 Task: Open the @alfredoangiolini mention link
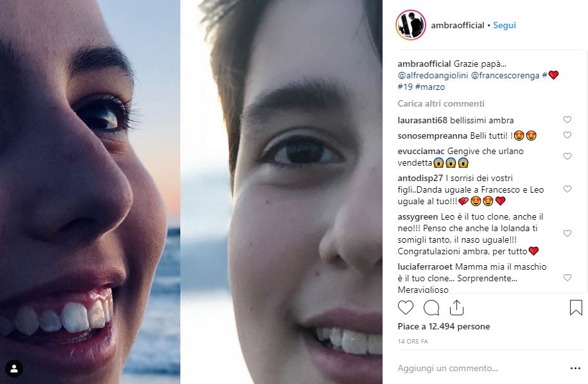[x=433, y=76]
